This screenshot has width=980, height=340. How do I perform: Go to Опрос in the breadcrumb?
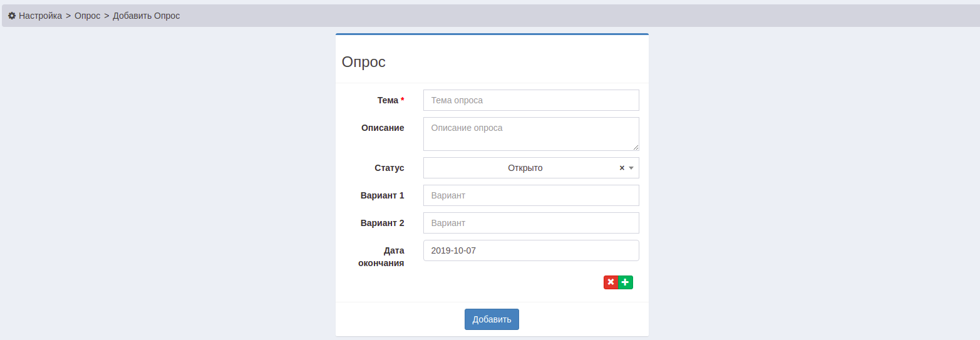(x=87, y=16)
